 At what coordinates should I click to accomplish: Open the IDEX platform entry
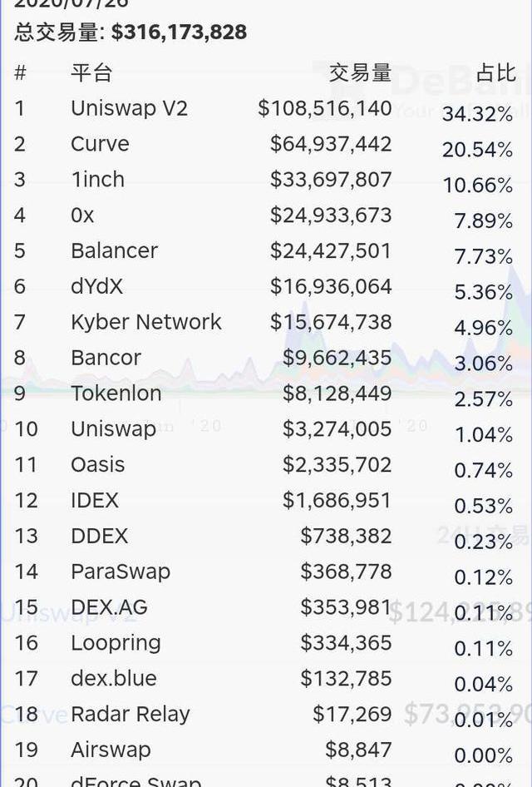(x=95, y=501)
